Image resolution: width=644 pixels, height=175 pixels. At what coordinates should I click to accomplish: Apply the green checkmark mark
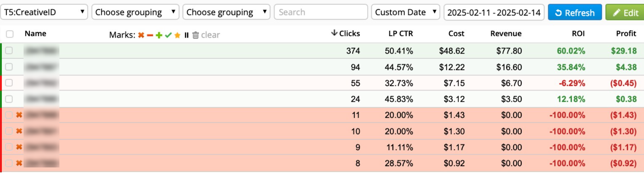[x=168, y=35]
